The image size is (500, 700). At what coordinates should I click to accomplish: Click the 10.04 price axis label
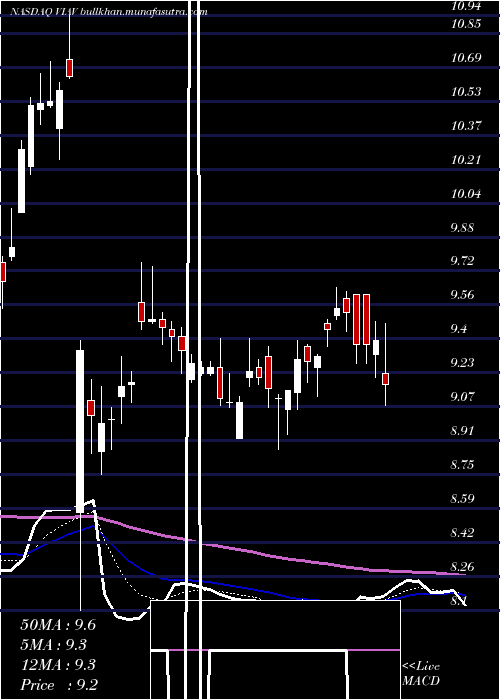466,194
